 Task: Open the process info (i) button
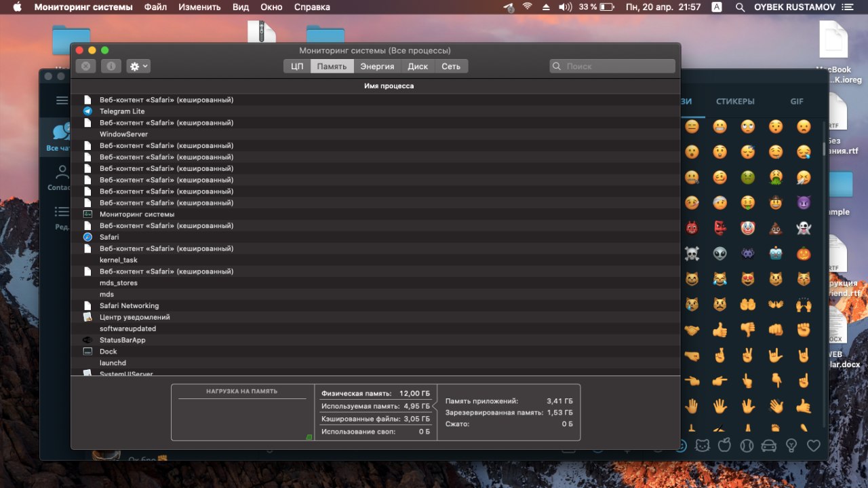point(111,67)
